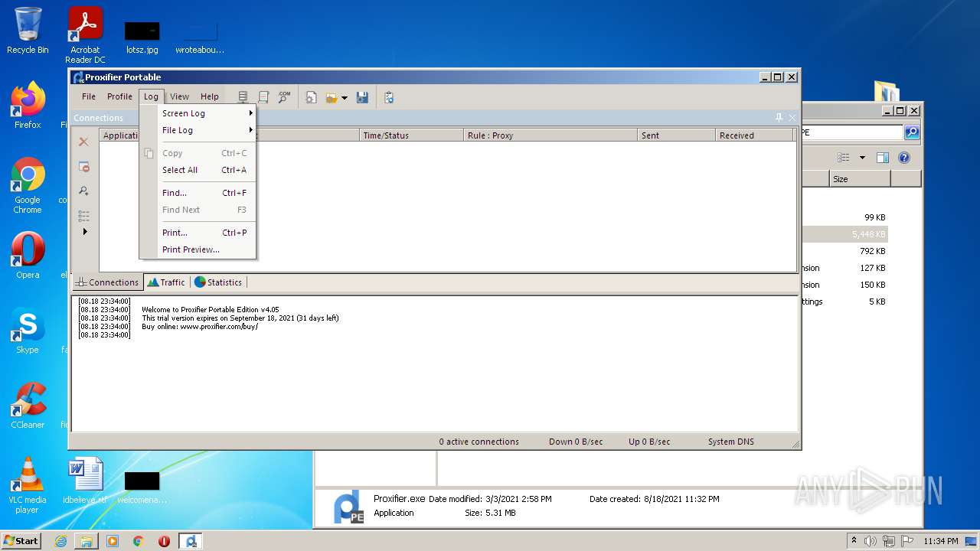Open Windows Explorer folder taskbar icon
The height and width of the screenshot is (551, 980).
[87, 541]
